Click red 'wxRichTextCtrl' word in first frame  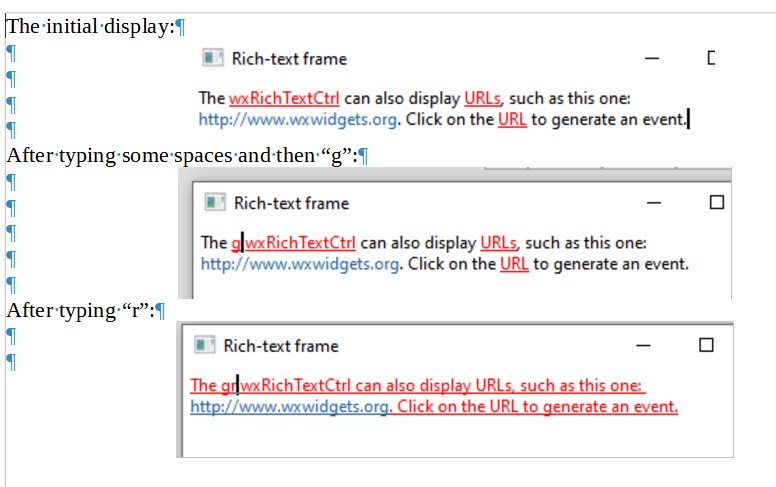coord(284,98)
